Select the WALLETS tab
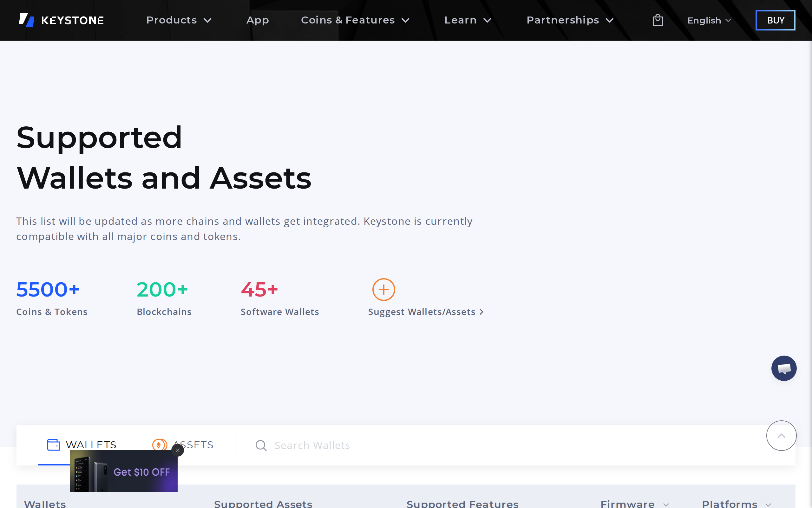Viewport: 812px width, 508px height. [x=82, y=445]
